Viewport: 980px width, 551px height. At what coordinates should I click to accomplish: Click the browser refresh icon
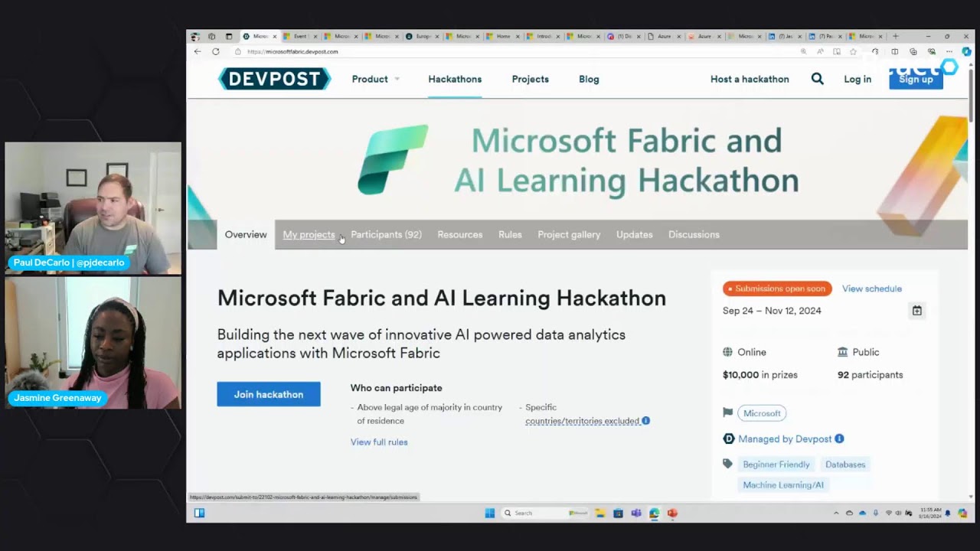[x=216, y=51]
